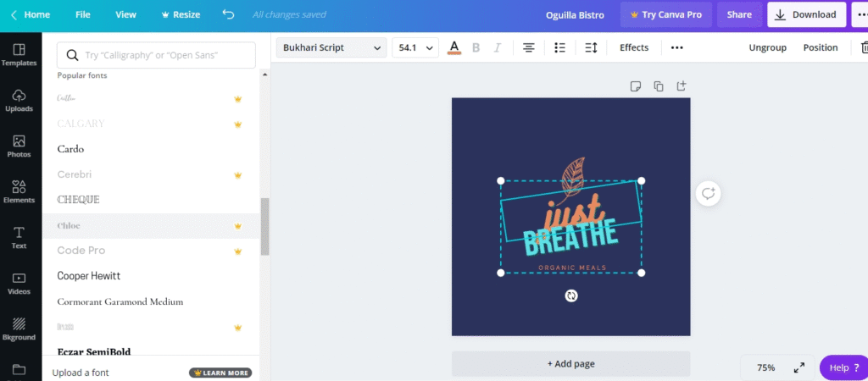Open the text color picker

(454, 48)
